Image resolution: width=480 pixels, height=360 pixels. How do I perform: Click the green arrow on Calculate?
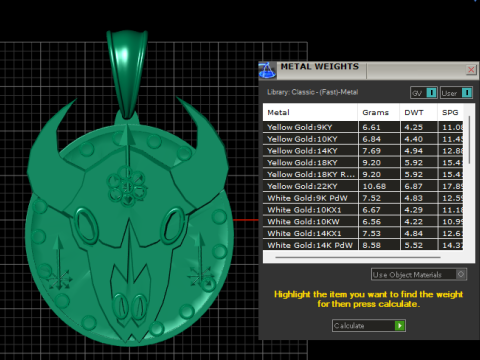pyautogui.click(x=399, y=325)
